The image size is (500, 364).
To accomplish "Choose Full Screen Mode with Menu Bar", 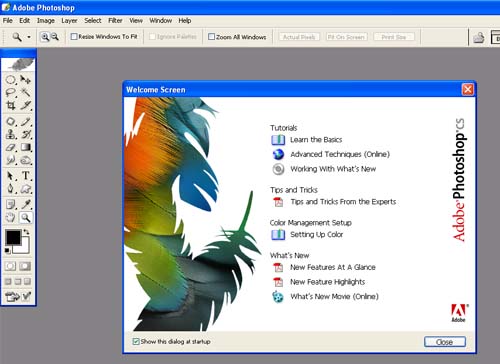I will (x=18, y=281).
